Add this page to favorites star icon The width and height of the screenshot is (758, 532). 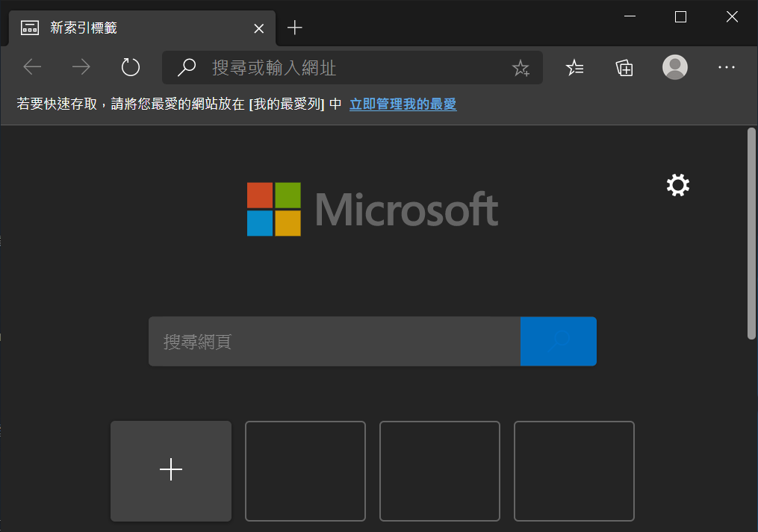tap(521, 68)
